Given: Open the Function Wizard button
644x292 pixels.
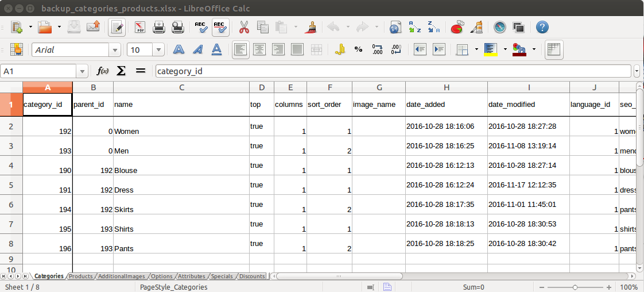Looking at the screenshot, I should coord(102,71).
